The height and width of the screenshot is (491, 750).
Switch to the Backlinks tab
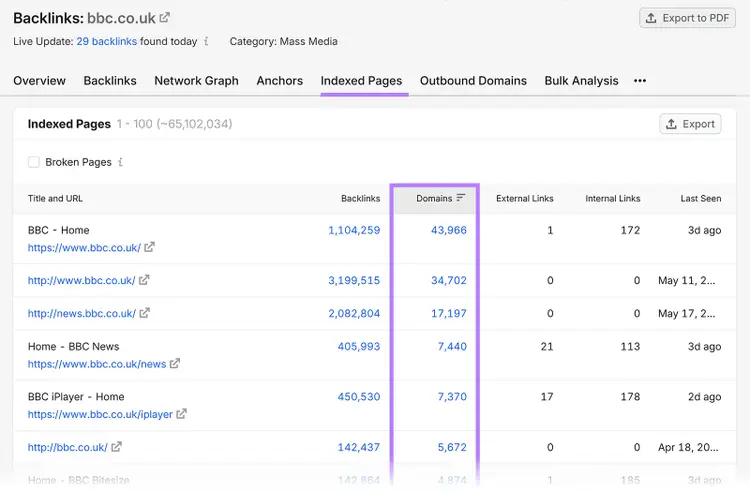(110, 81)
